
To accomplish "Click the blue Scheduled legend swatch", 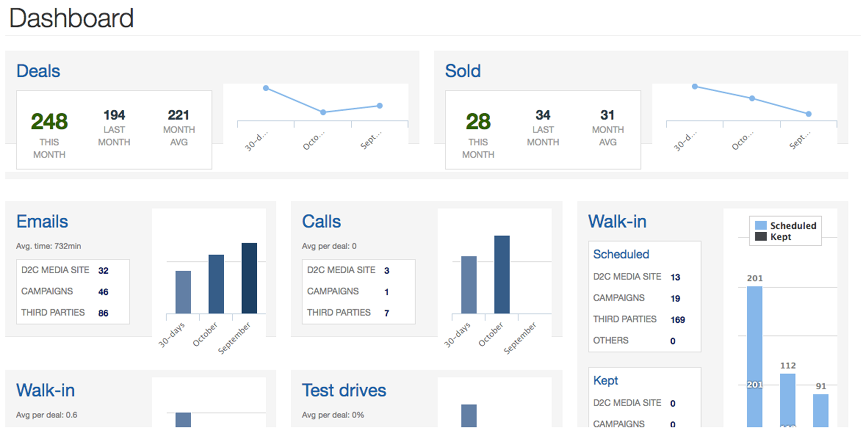I will [x=761, y=225].
